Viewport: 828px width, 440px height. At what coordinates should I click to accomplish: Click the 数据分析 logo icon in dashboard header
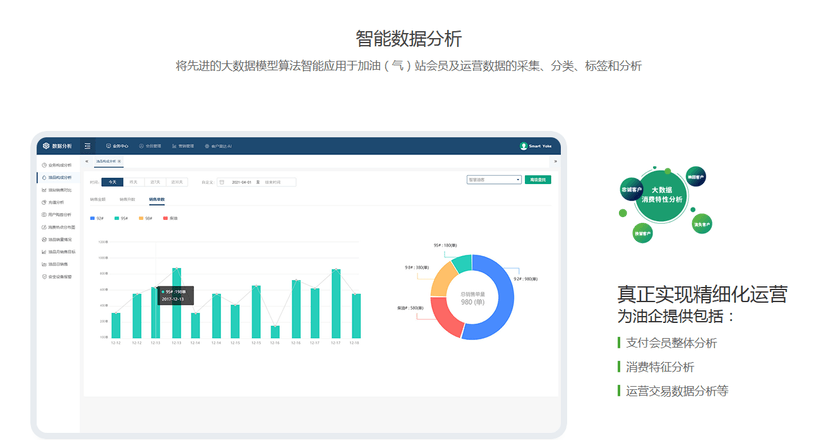pyautogui.click(x=46, y=146)
